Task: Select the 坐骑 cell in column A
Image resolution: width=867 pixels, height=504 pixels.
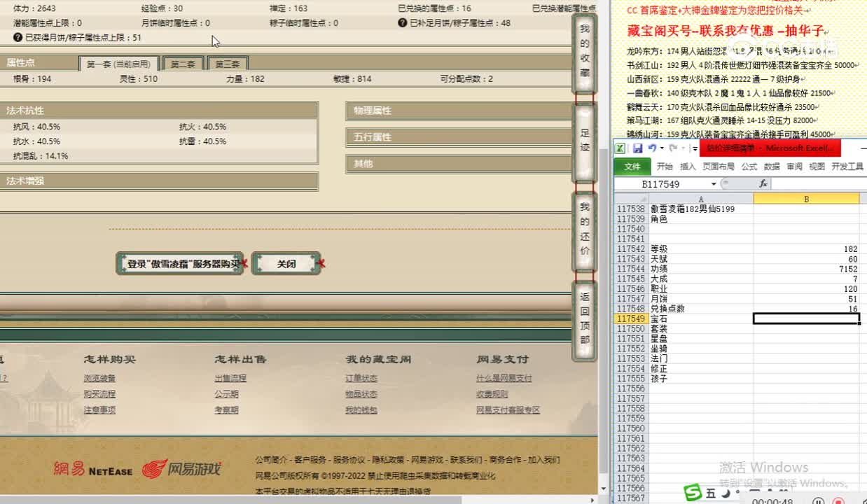Action: tap(701, 349)
